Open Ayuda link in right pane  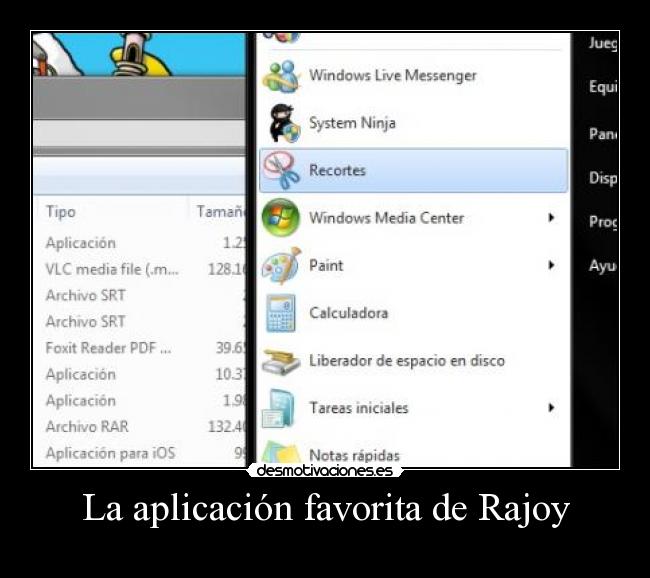[x=603, y=266]
